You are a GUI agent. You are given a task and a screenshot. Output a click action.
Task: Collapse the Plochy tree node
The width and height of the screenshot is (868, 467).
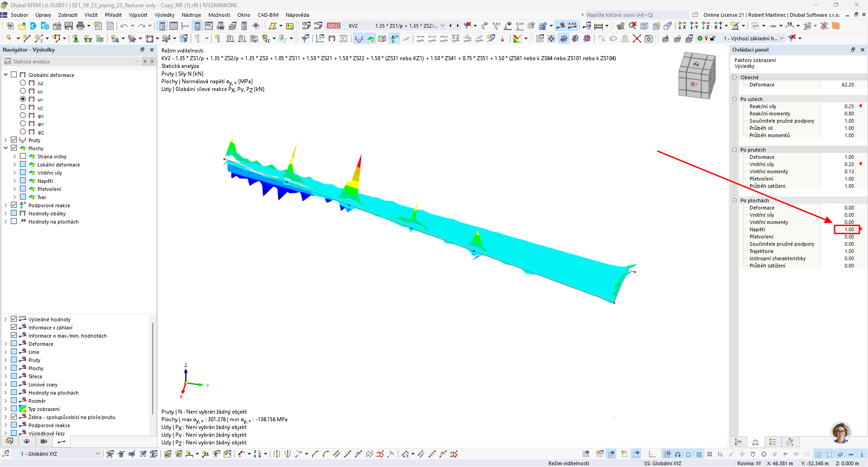[x=6, y=148]
